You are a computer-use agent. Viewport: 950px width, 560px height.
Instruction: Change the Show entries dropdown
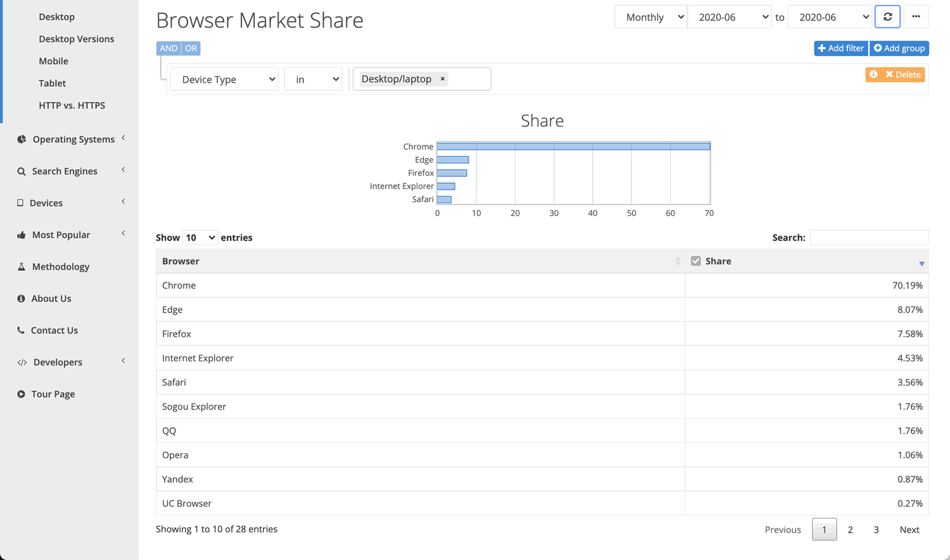[199, 237]
